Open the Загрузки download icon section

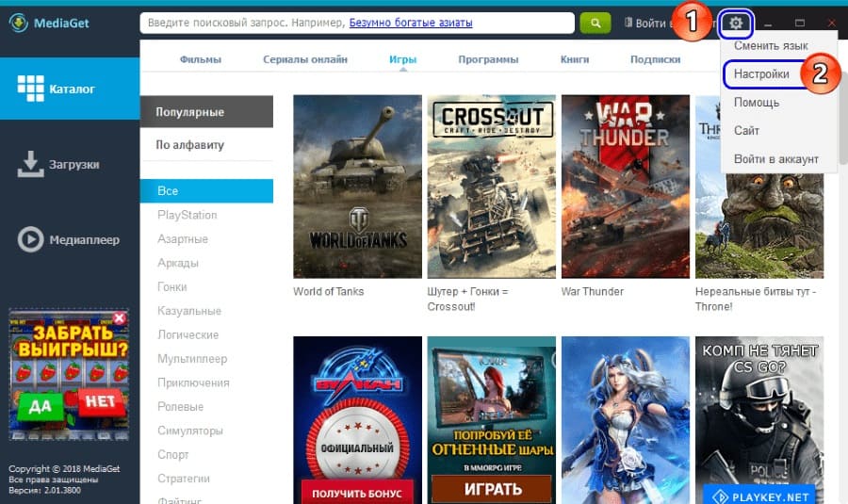click(x=30, y=164)
